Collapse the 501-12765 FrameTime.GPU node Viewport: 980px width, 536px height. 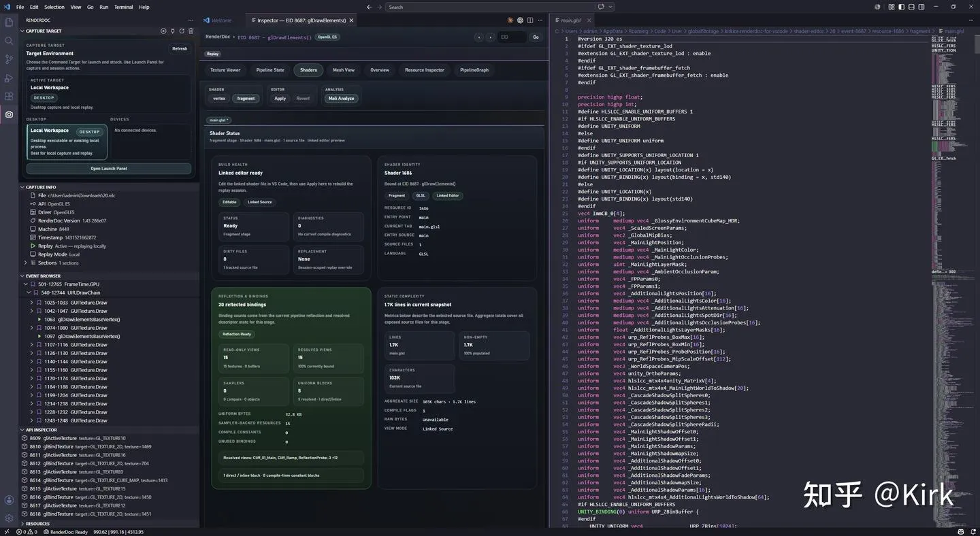(25, 284)
